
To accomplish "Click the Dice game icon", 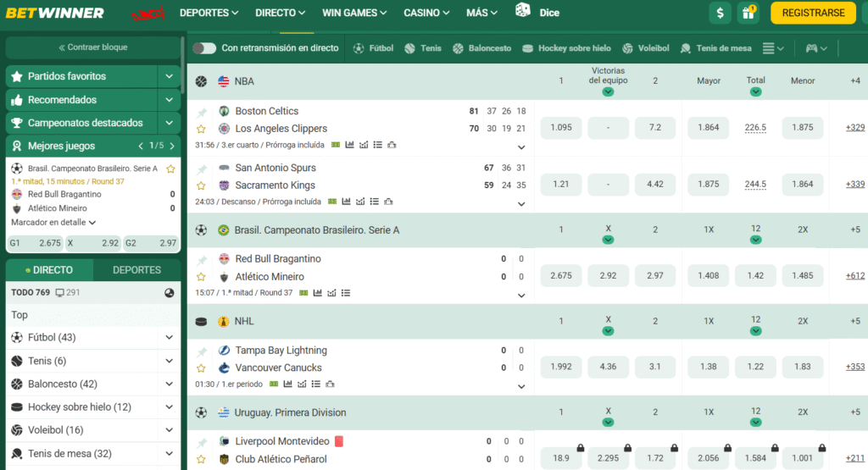I will click(523, 12).
